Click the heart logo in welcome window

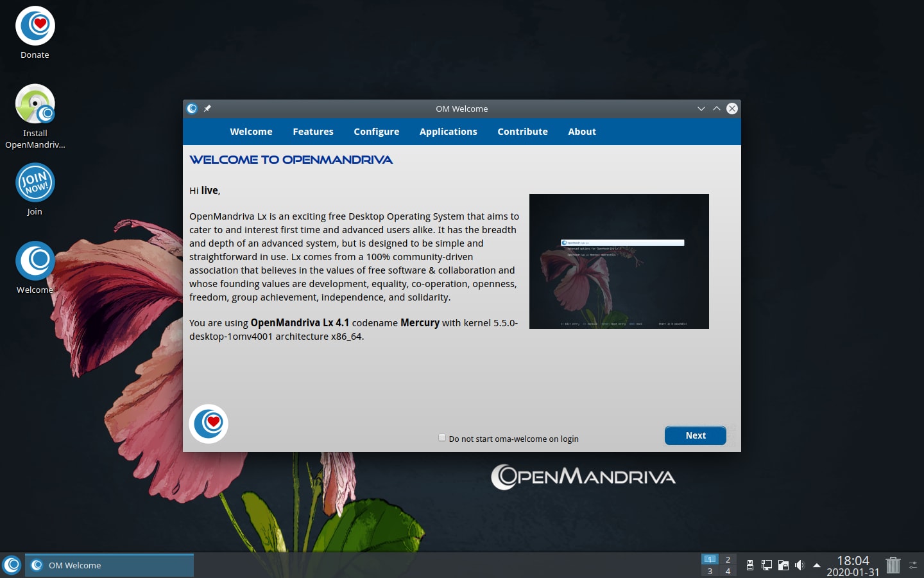(x=209, y=424)
